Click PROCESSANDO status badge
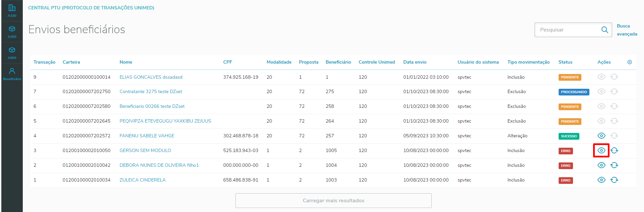The image size is (644, 212). pos(574,92)
